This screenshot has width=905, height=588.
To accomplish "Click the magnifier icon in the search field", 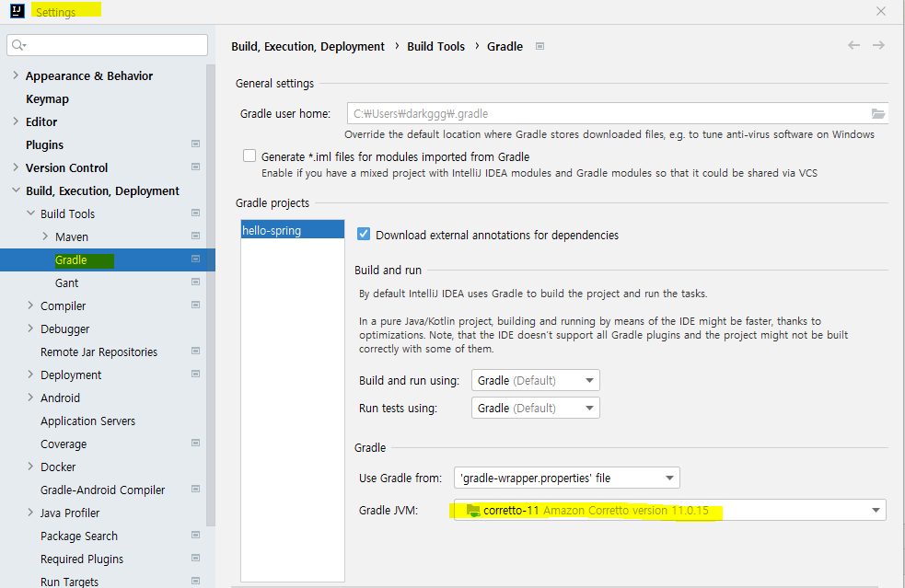I will tap(17, 44).
